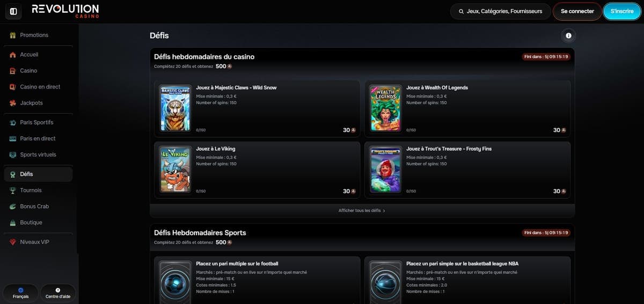Click the Le Viking 30 reward
This screenshot has width=644, height=304.
tap(349, 191)
